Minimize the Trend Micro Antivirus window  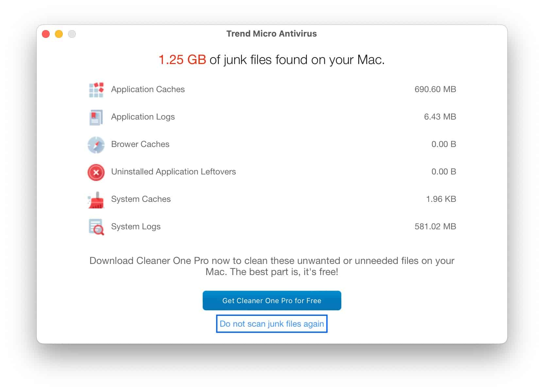[x=59, y=34]
